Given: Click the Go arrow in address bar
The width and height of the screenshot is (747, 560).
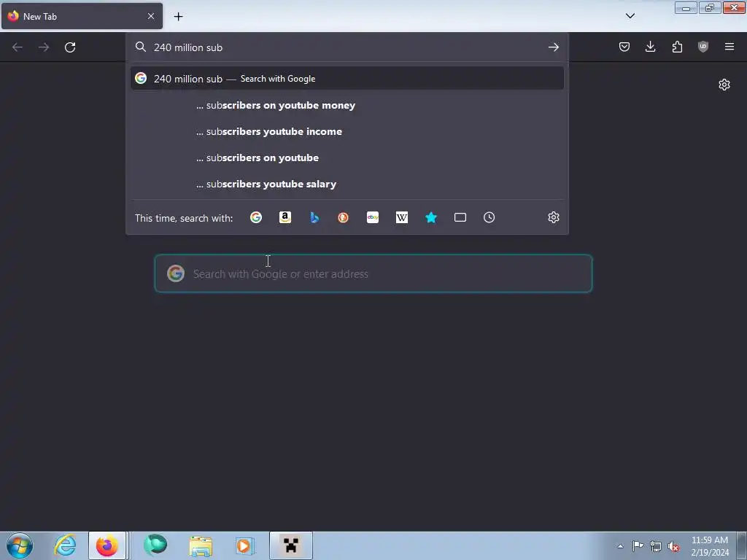Looking at the screenshot, I should [553, 47].
